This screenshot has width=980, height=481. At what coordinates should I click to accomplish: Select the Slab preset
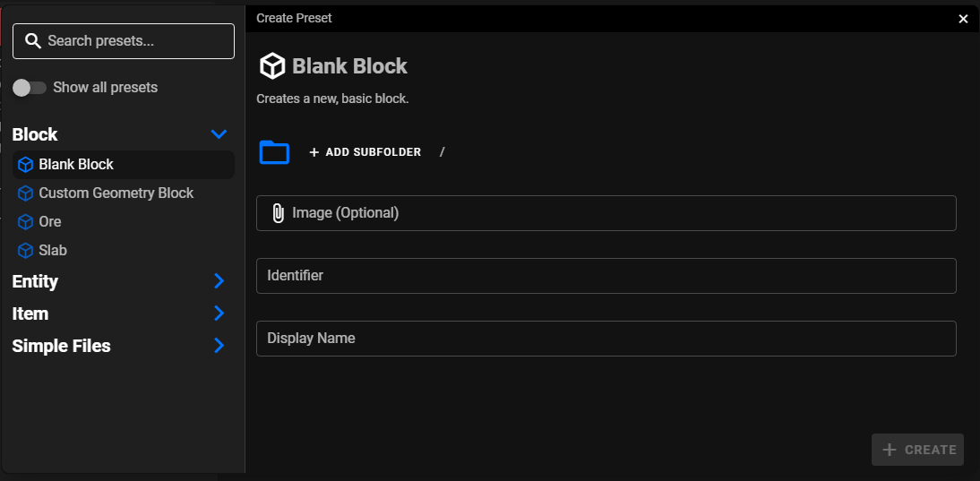53,251
